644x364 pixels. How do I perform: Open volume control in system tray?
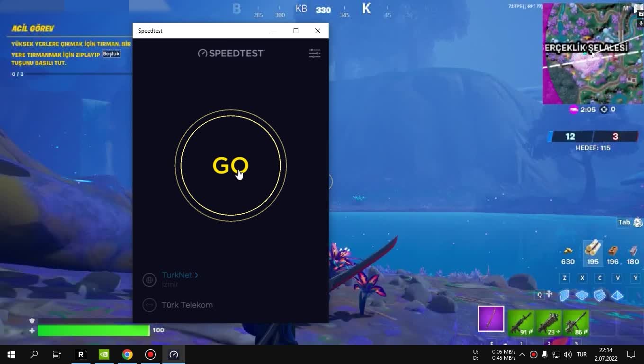tap(568, 354)
